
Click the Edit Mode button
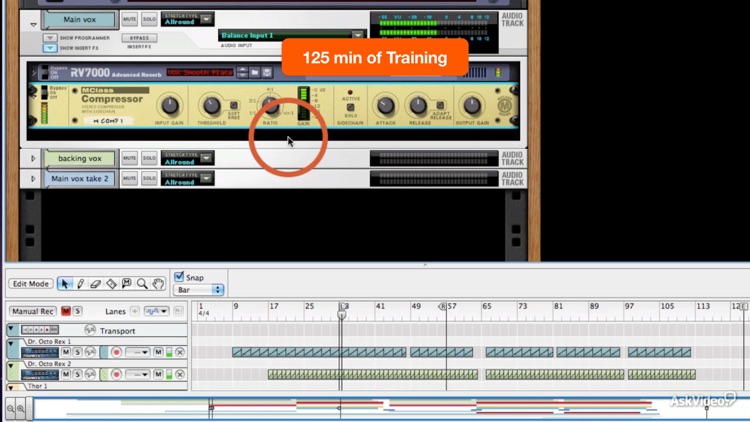coord(31,284)
